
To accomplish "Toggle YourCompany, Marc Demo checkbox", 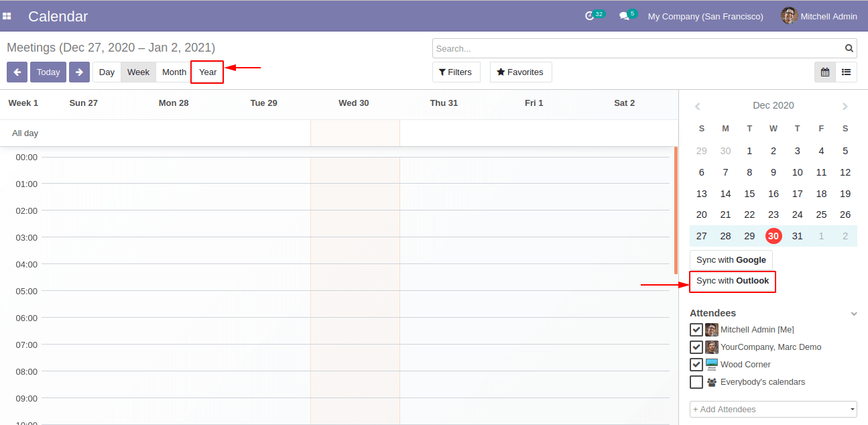I will pyautogui.click(x=696, y=347).
